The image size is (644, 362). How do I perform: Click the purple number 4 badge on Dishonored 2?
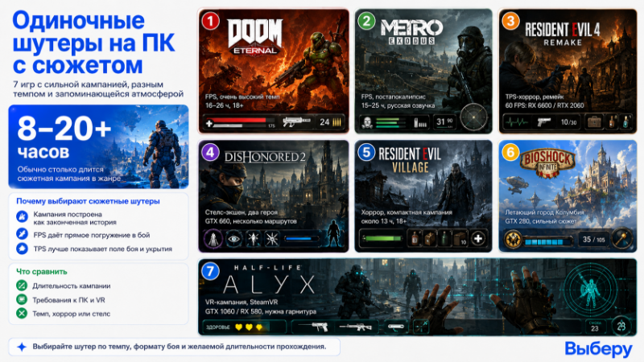[x=210, y=152]
